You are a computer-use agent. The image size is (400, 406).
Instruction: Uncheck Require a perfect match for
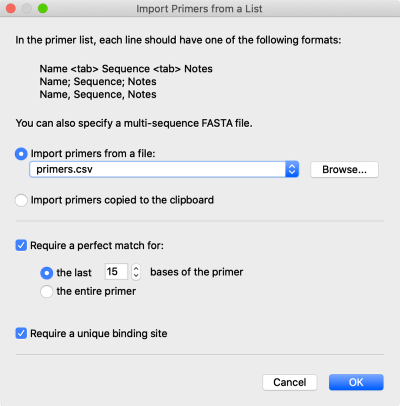point(21,246)
